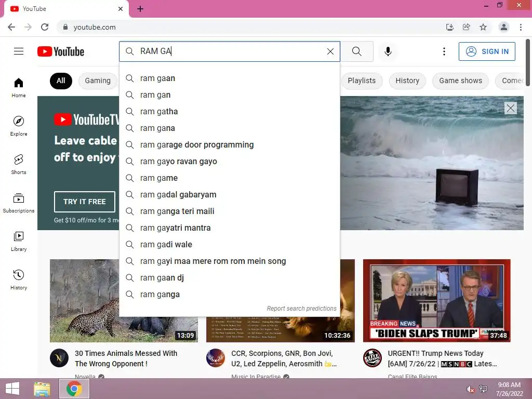Choose suggestion 'ram gan'

(x=229, y=95)
